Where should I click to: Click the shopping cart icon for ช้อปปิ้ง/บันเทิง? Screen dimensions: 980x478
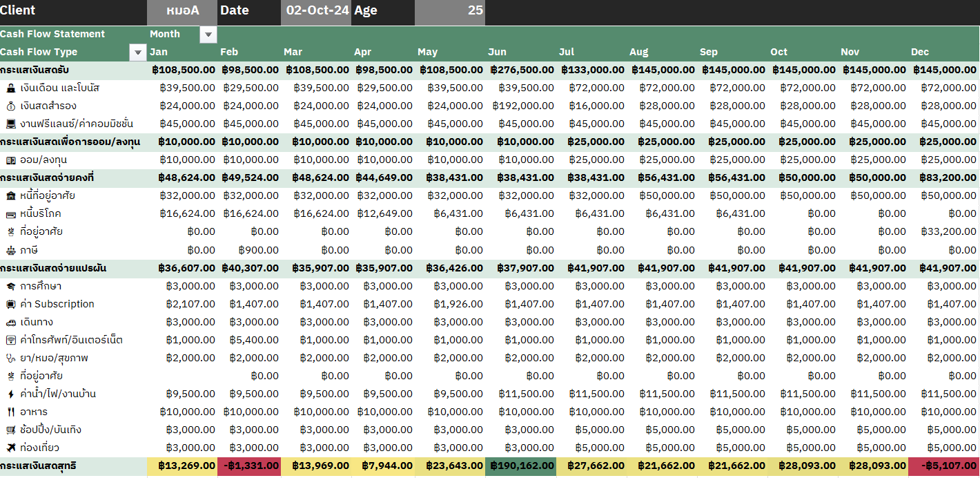10,430
